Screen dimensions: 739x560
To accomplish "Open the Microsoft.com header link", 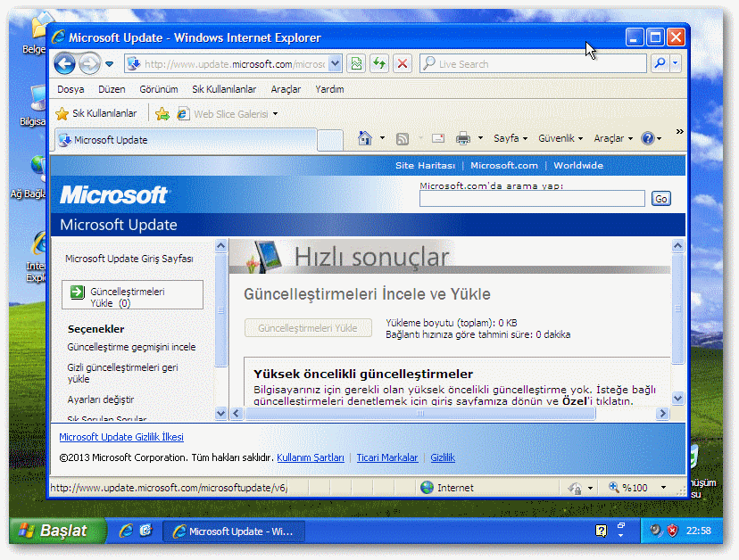I will click(x=503, y=165).
